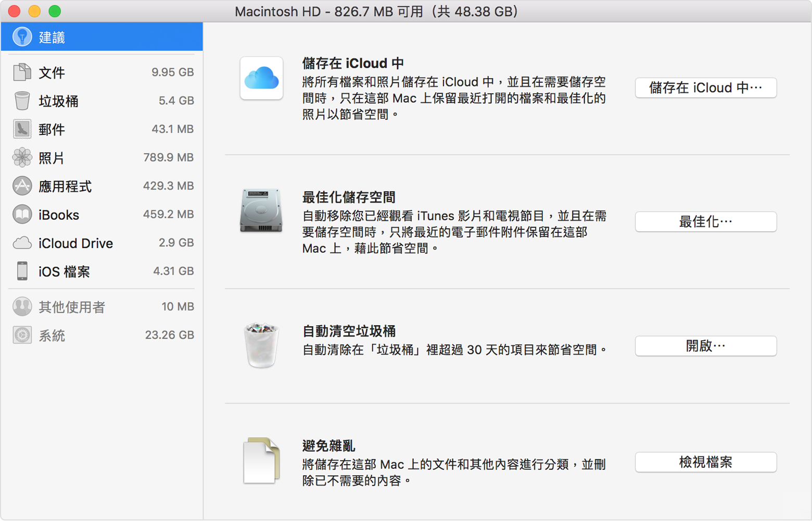Viewport: 812px width, 521px height.
Task: Click the 郵件 mail stamp icon
Action: [22, 129]
